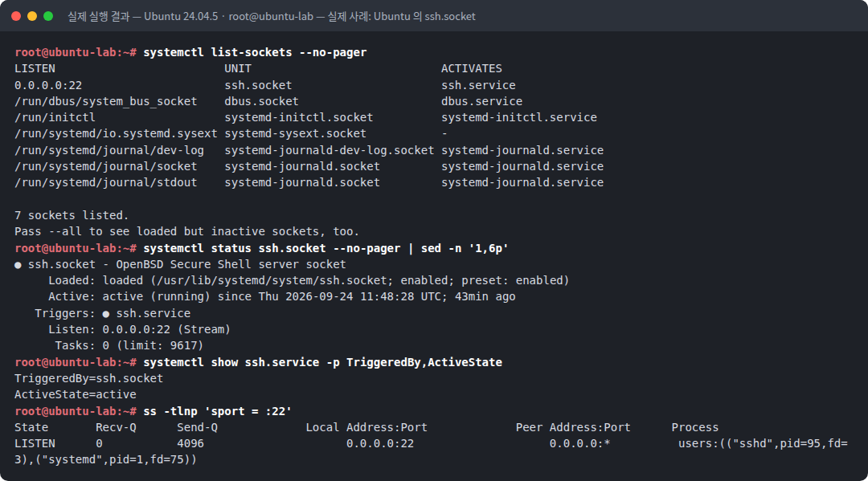Click the yellow minimize window button
Image resolution: width=868 pixels, height=481 pixels.
(32, 16)
